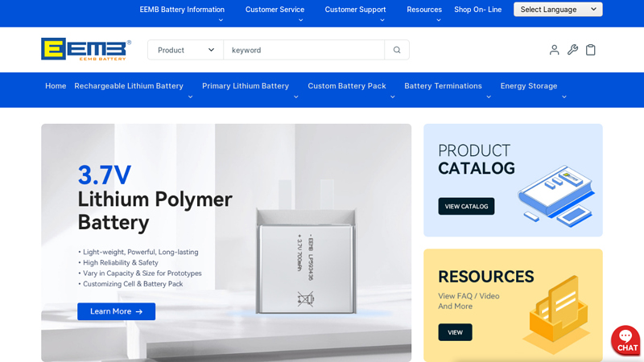The width and height of the screenshot is (644, 362).
Task: Click the Lithium Polymer Battery title
Action: coord(155,211)
